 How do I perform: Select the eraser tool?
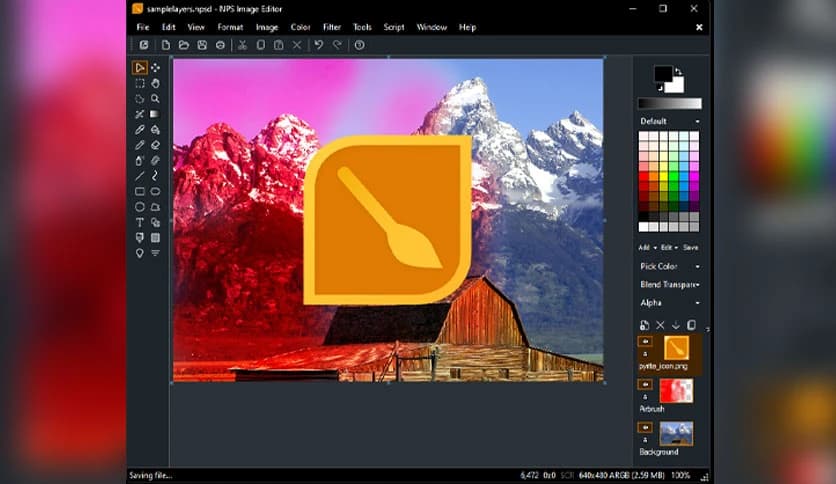tap(155, 145)
